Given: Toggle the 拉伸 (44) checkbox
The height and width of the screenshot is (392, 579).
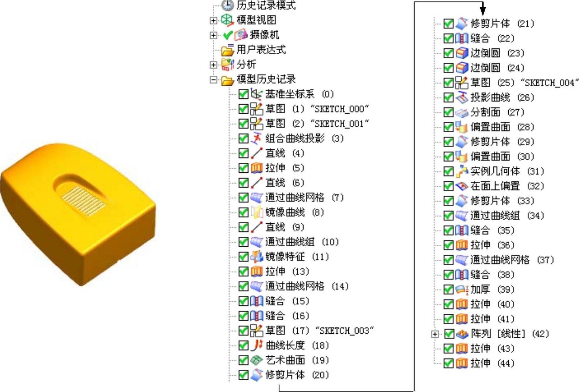Looking at the screenshot, I should pyautogui.click(x=449, y=363).
